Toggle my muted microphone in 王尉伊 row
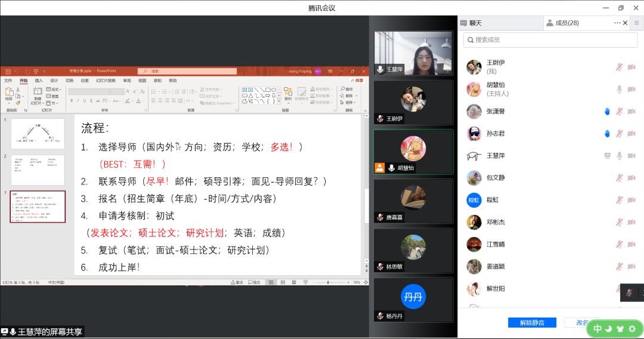 619,67
